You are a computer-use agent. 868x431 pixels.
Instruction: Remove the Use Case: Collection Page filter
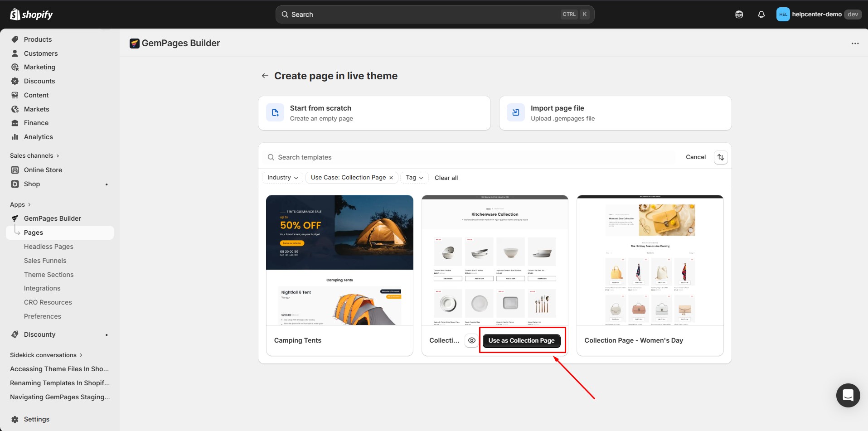391,177
